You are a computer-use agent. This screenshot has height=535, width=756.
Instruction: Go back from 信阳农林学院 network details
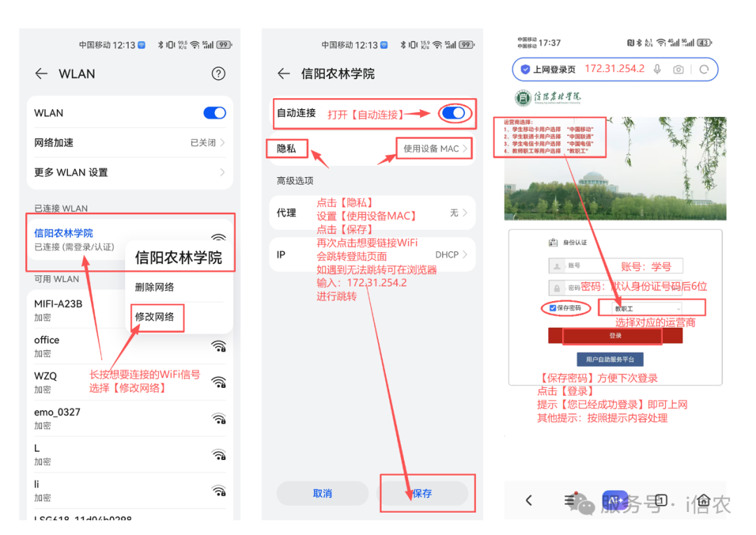coord(283,74)
